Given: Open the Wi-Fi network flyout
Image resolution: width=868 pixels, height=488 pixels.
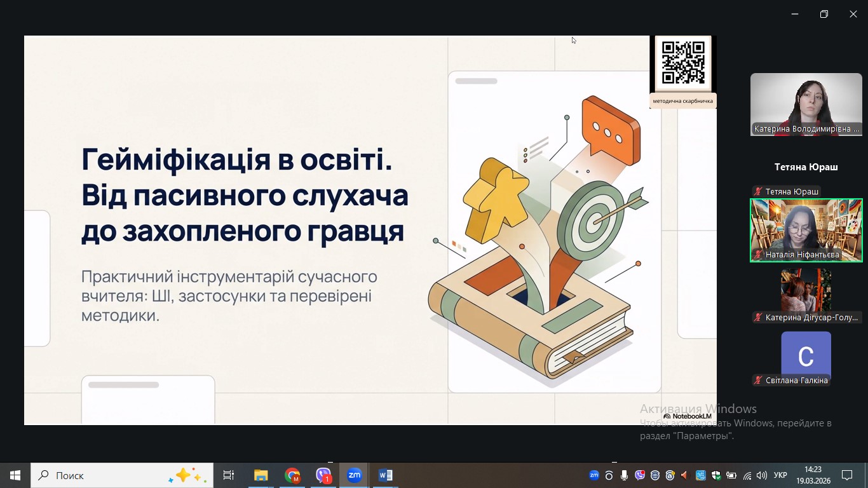Looking at the screenshot, I should 747,475.
